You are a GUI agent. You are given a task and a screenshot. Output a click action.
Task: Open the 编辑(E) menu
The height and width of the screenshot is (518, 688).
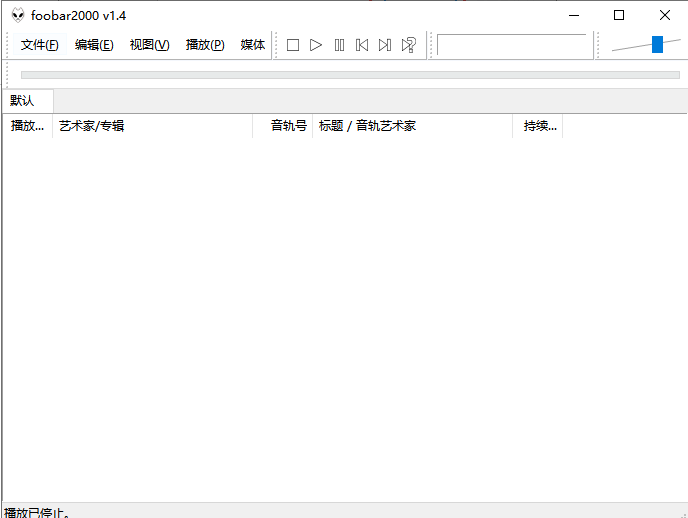(94, 45)
